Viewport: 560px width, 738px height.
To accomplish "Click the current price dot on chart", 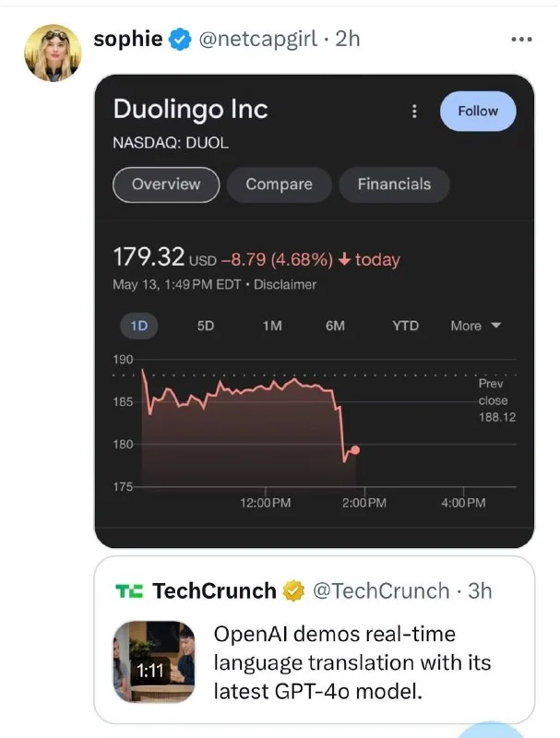I will pos(355,450).
